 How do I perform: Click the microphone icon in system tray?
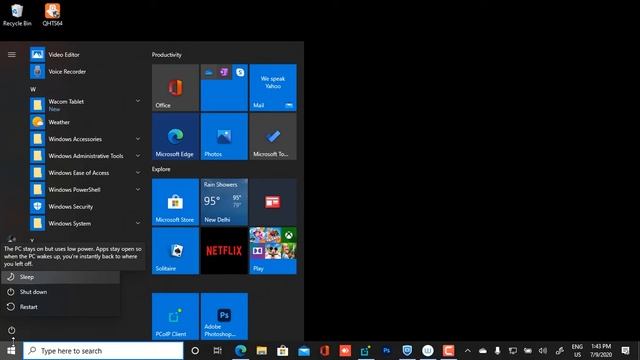[x=497, y=351]
